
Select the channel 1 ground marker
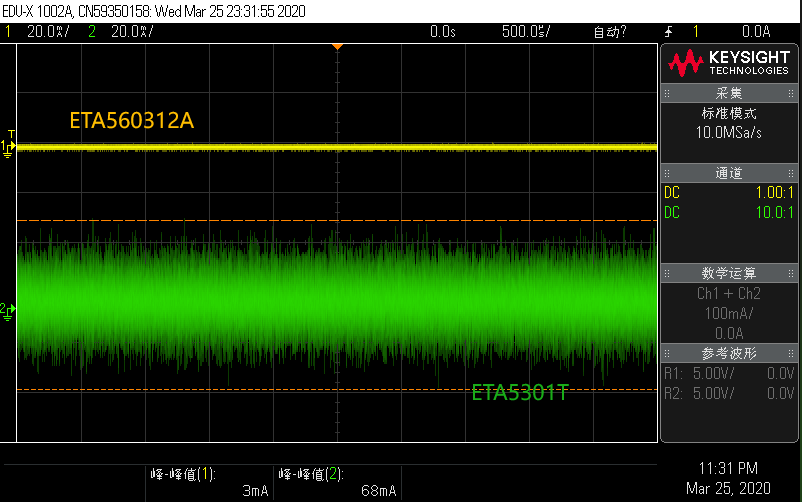point(8,148)
